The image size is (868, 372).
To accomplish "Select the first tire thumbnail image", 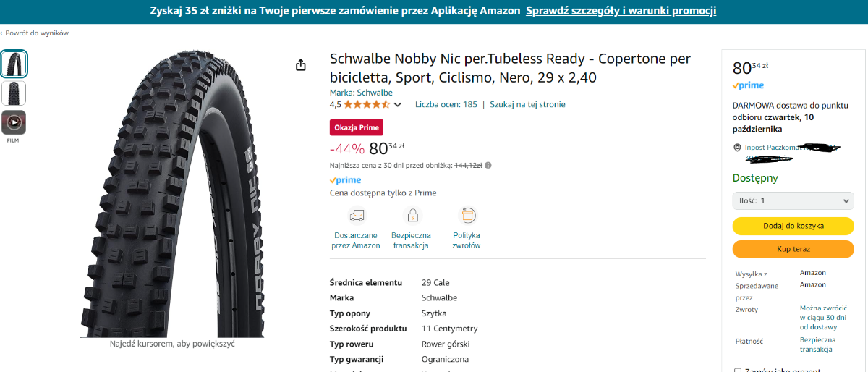I will point(14,64).
